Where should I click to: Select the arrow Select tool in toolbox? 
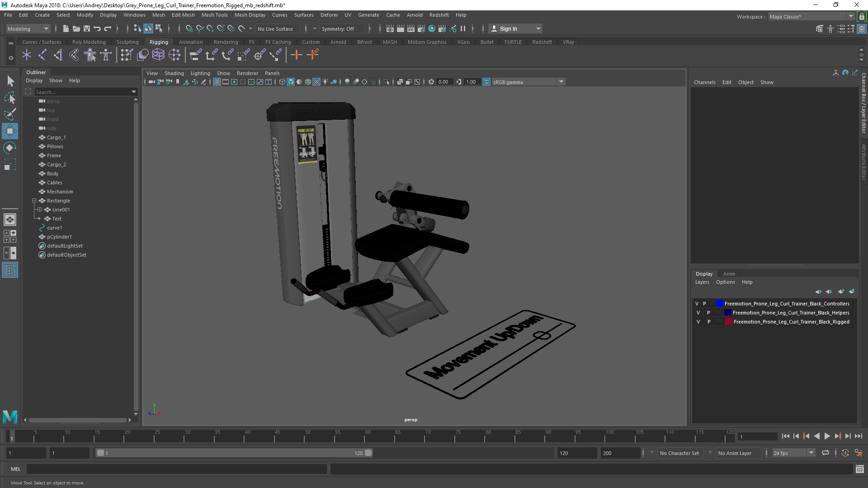coord(10,81)
